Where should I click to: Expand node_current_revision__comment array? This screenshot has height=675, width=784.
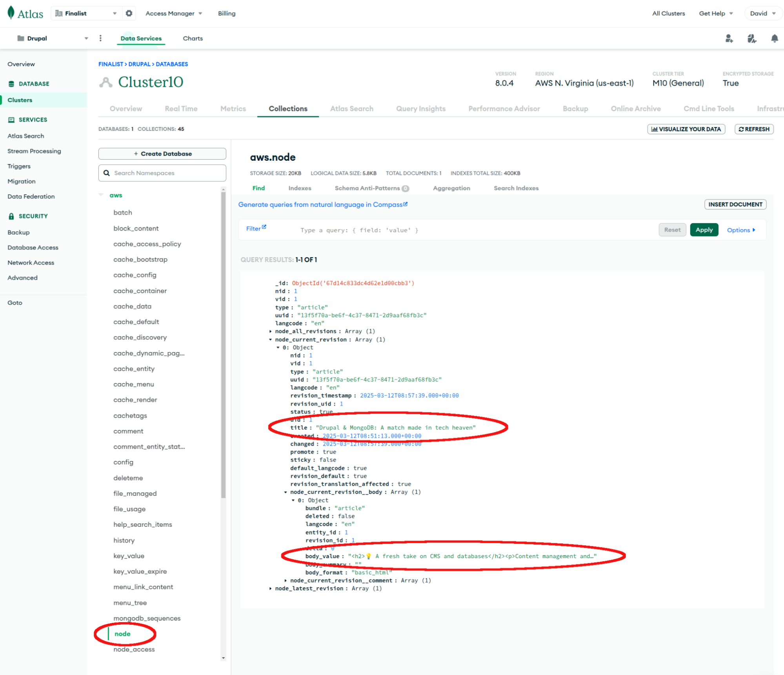pos(285,581)
